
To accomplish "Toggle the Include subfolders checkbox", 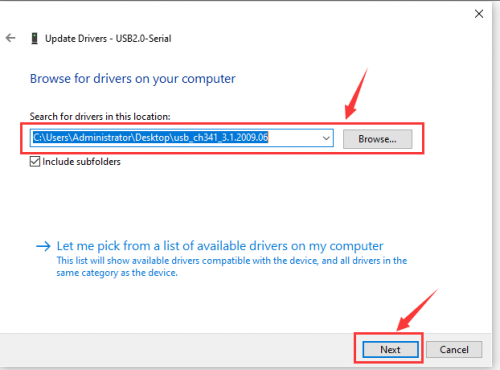I will coord(35,162).
